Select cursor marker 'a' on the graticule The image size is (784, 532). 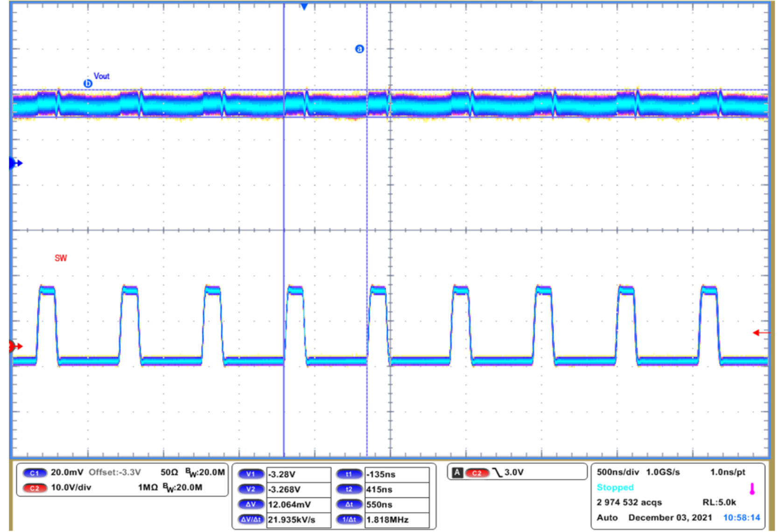[x=359, y=49]
